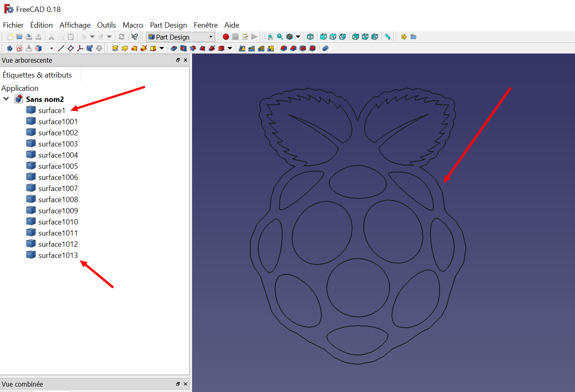Click the Create group folder icon
This screenshot has height=392, width=575.
click(413, 37)
